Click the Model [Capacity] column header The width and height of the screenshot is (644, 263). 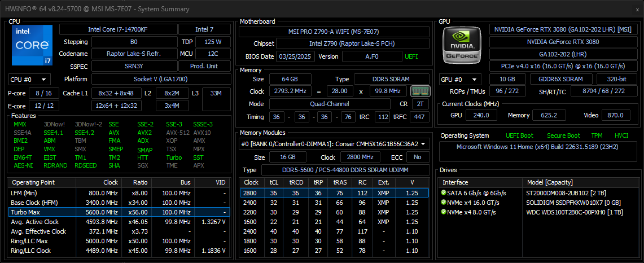pos(579,182)
